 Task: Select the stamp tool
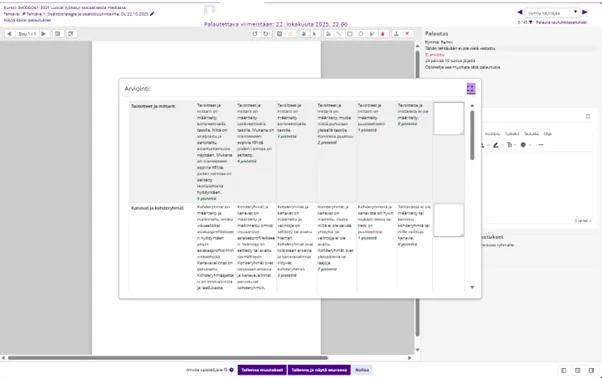click(x=396, y=34)
